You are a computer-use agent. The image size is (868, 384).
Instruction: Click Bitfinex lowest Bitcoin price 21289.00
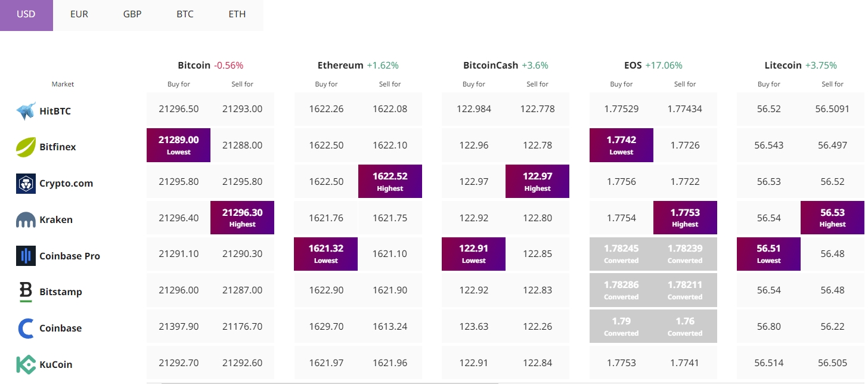point(178,145)
